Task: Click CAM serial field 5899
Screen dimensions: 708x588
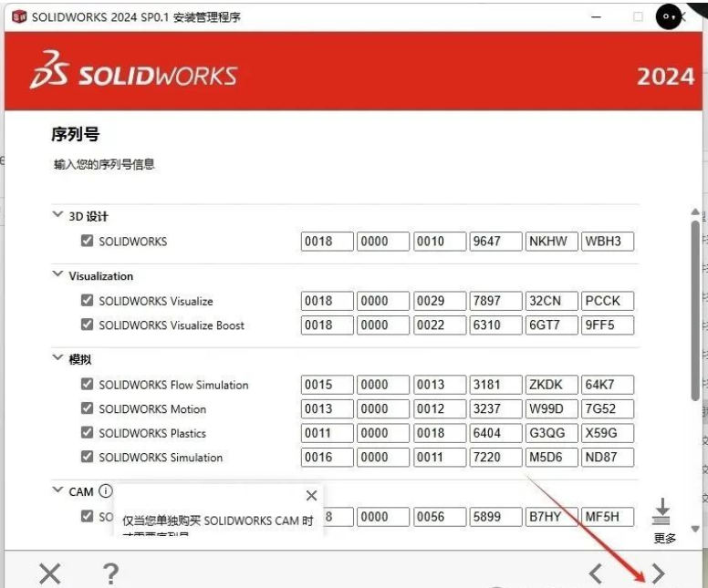Action: click(495, 517)
